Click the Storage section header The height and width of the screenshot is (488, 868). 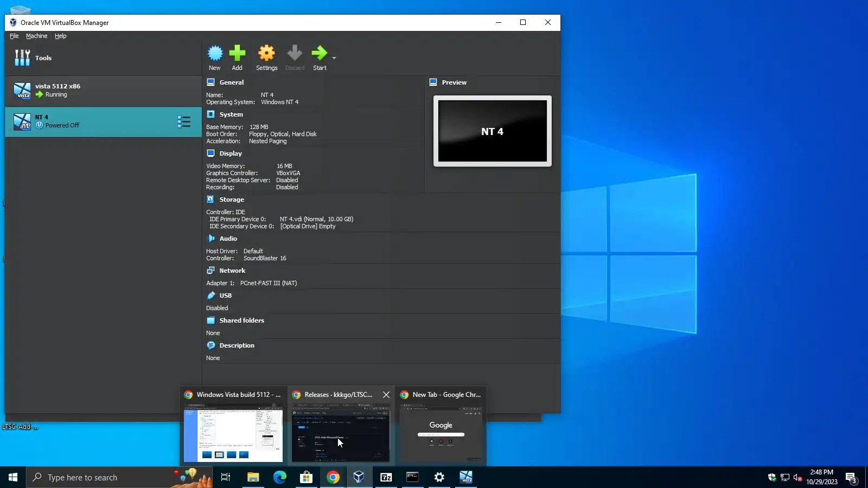point(232,200)
